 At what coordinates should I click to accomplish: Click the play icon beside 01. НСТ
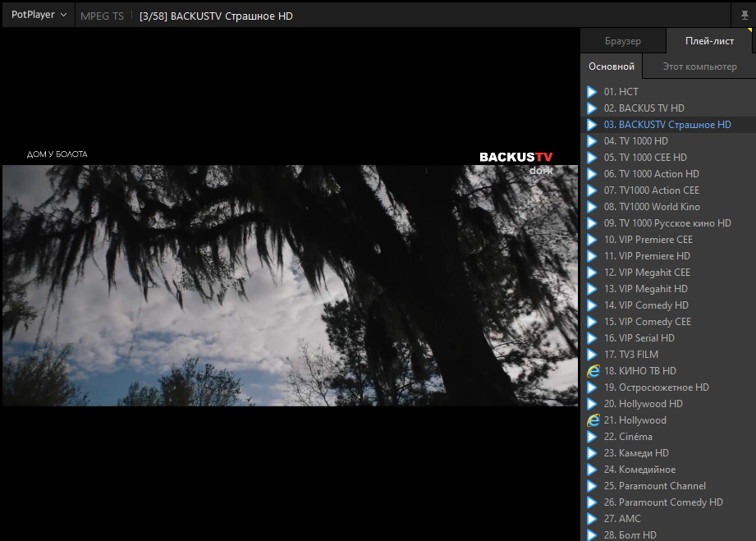(x=592, y=92)
